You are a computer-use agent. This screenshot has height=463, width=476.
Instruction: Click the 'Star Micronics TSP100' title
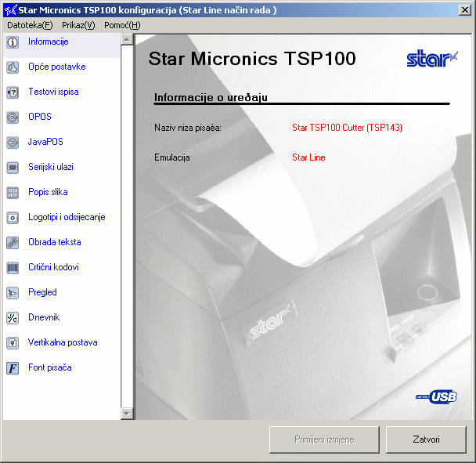tap(252, 58)
